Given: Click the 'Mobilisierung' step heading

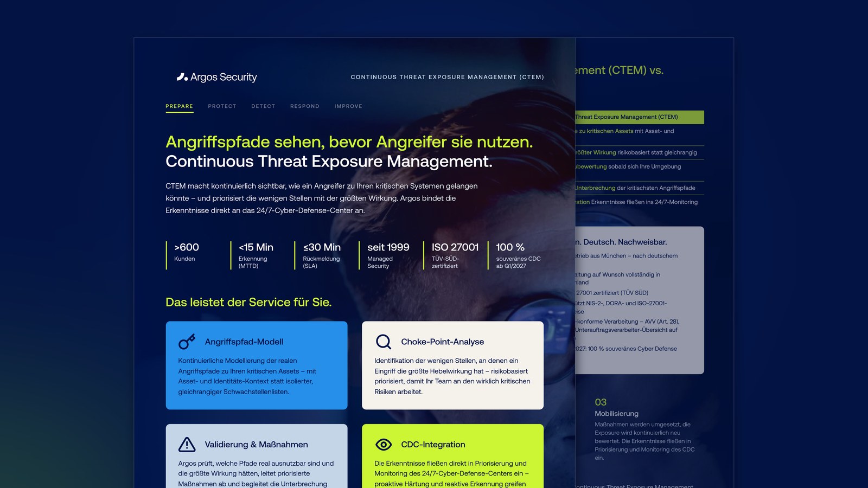Looking at the screenshot, I should coord(617,414).
